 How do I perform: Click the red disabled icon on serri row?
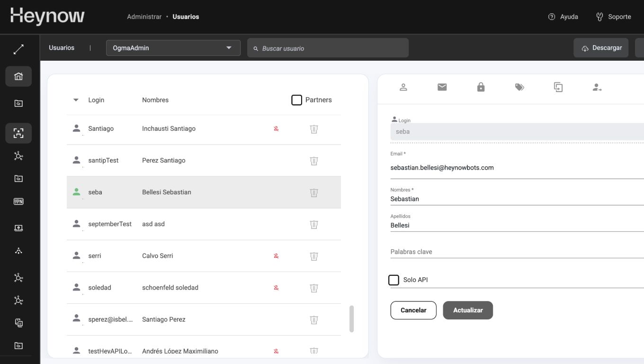[x=276, y=256]
